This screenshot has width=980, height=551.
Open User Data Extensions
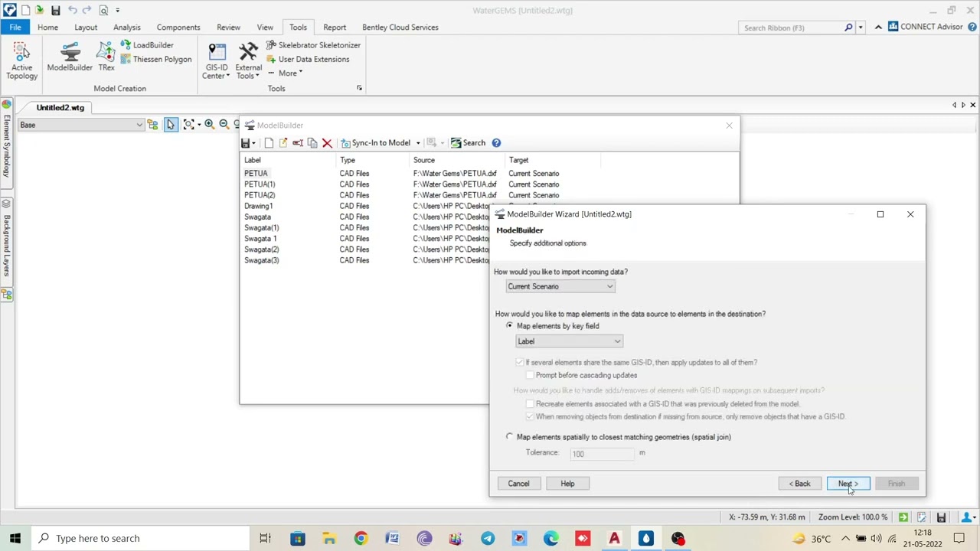308,59
